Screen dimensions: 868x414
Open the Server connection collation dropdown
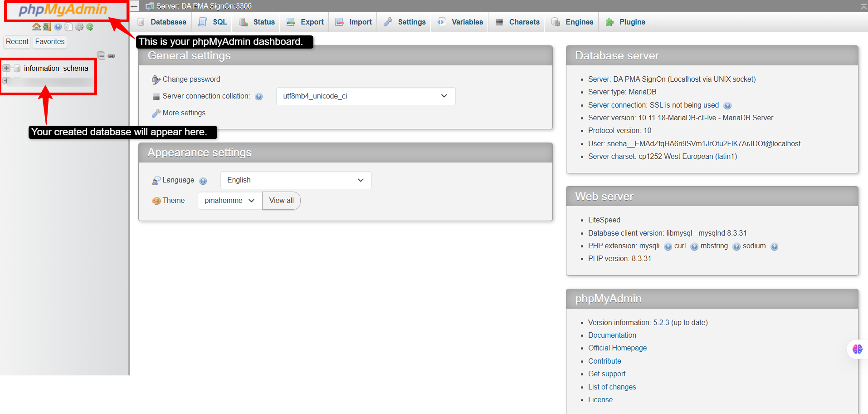366,96
